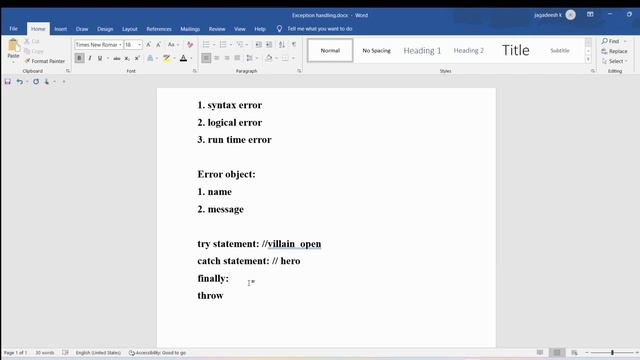Switch to Print Layout view
This screenshot has height=360, width=640.
[x=557, y=352]
